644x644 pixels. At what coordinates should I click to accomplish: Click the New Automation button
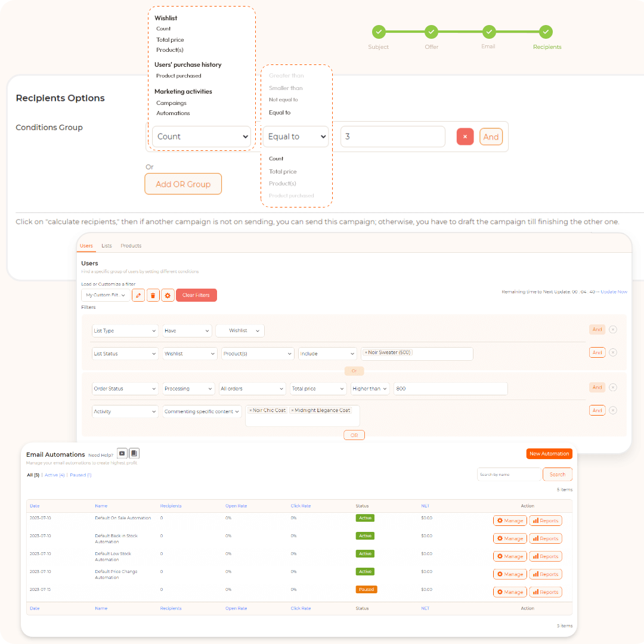pyautogui.click(x=549, y=454)
